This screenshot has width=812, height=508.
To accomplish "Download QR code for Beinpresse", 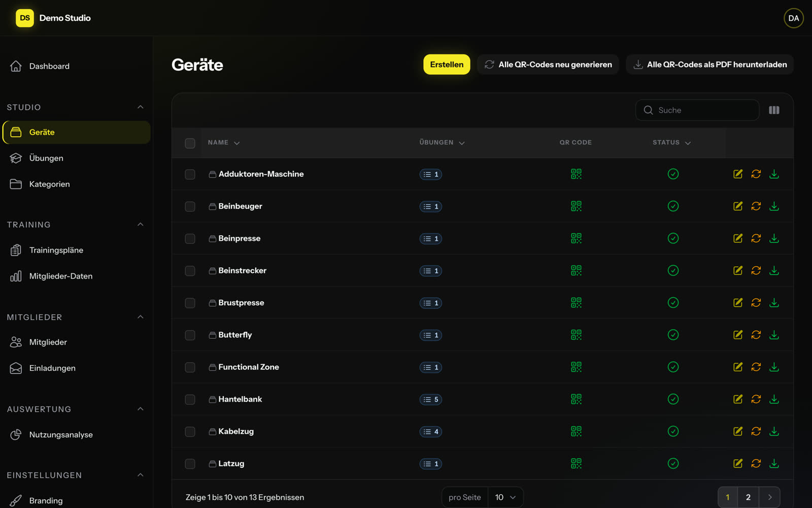I will (774, 238).
